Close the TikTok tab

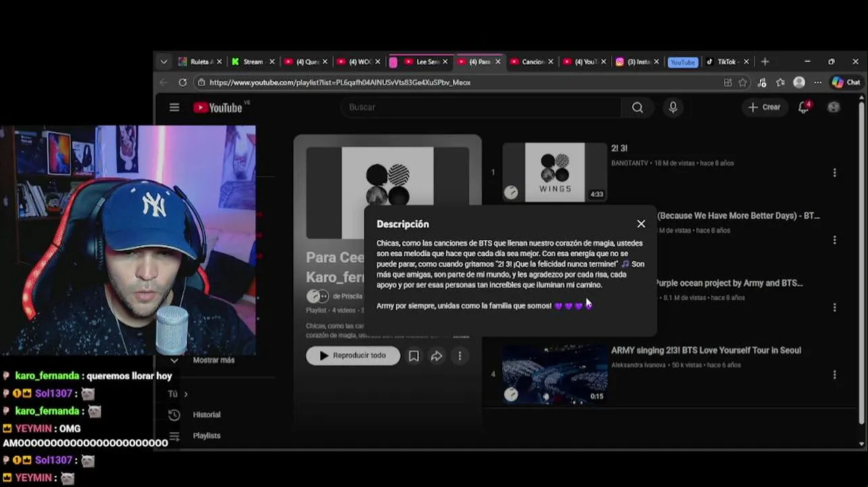point(746,62)
